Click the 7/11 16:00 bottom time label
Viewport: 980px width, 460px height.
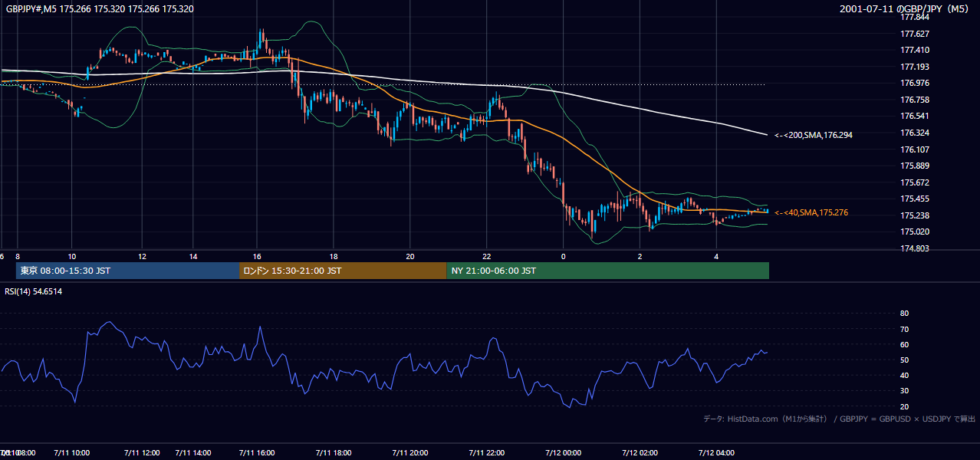(x=256, y=453)
